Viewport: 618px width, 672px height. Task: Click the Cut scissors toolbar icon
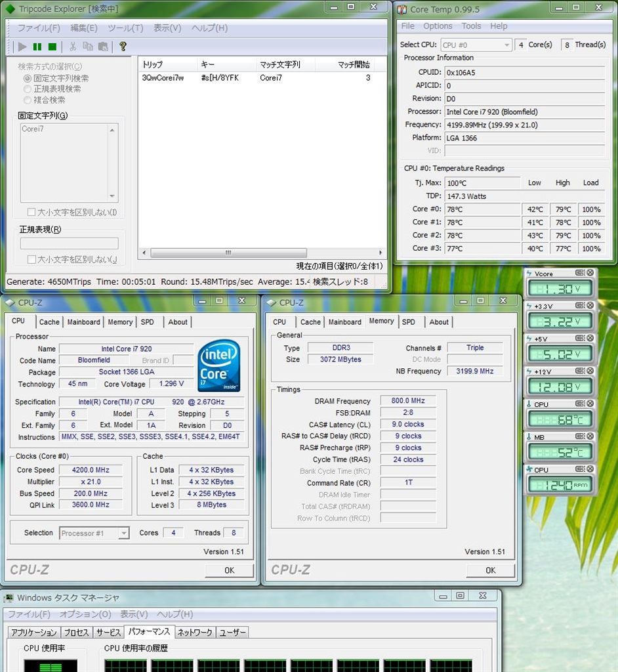73,47
